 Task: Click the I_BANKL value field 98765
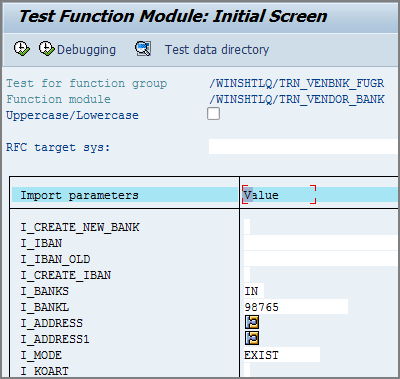pyautogui.click(x=296, y=307)
